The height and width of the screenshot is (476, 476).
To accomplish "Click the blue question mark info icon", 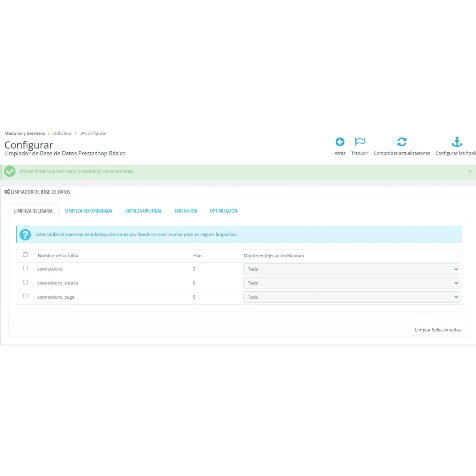I will 25,234.
